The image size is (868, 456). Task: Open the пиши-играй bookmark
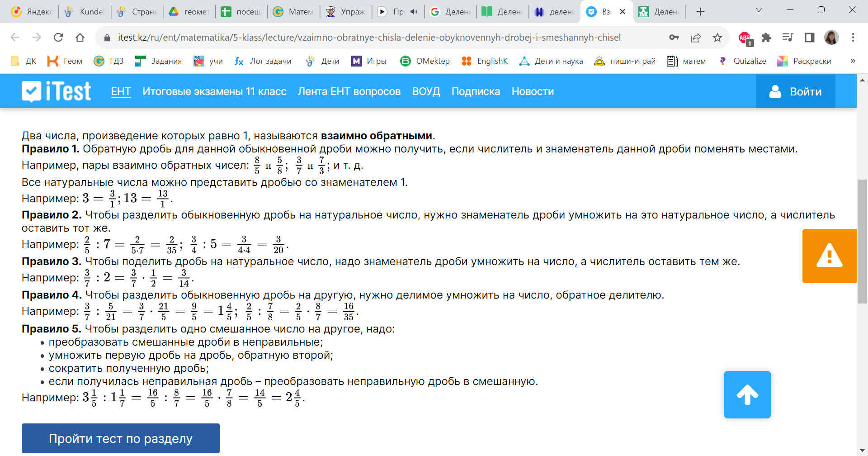pos(624,61)
